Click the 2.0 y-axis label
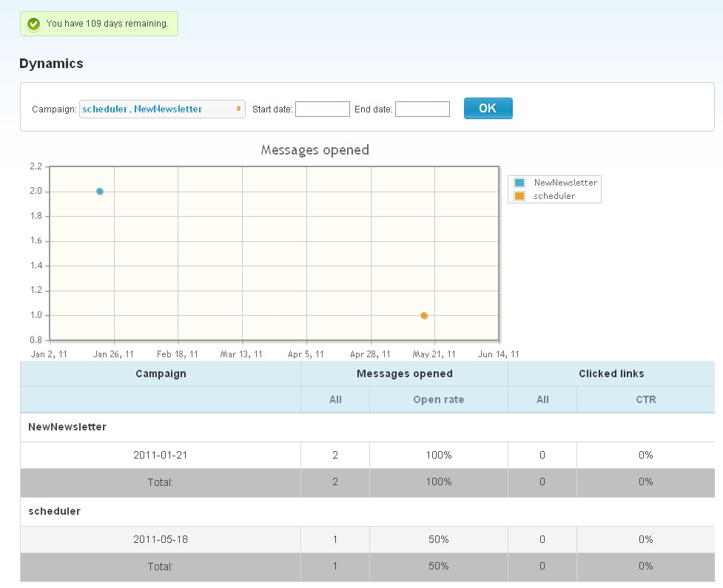This screenshot has height=588, width=723. (x=36, y=191)
